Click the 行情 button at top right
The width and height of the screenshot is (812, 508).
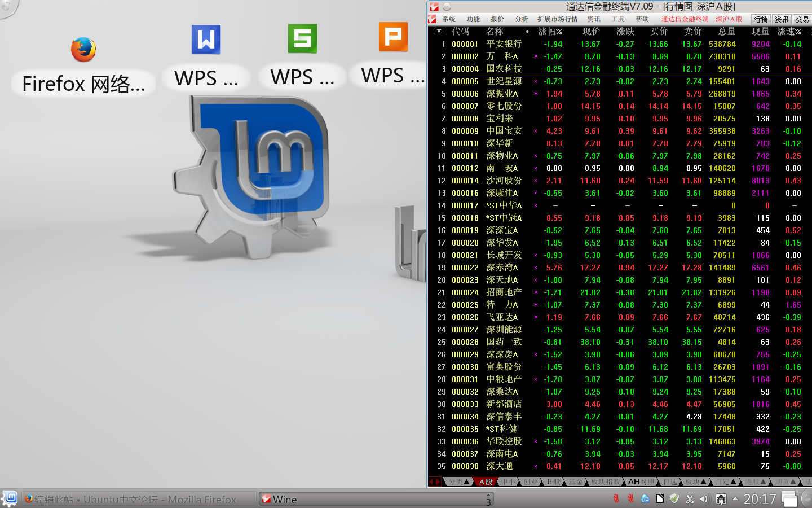click(x=761, y=19)
